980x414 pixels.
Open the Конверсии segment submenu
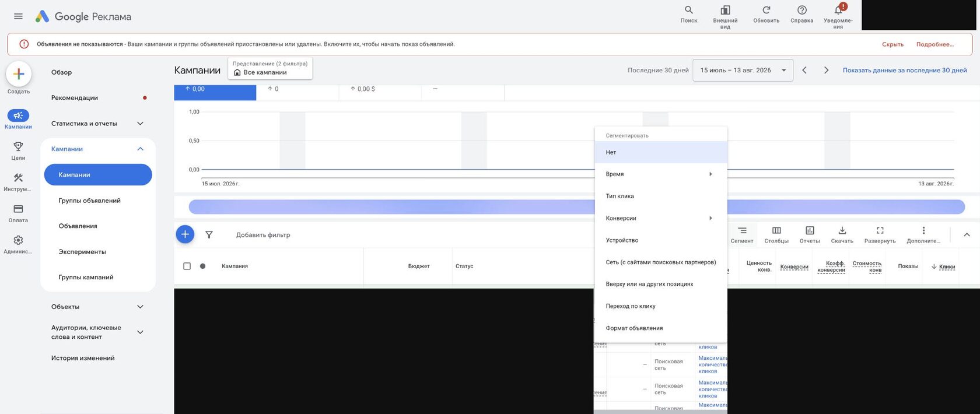(660, 218)
